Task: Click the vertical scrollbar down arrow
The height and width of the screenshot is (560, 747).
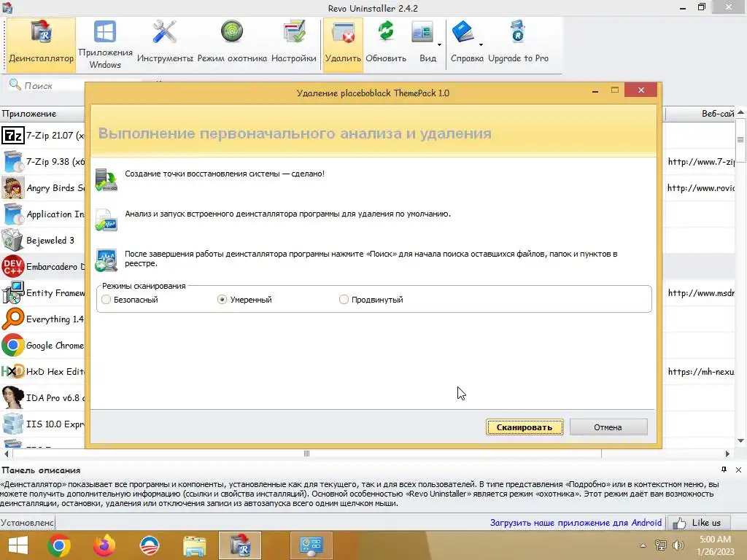Action: click(x=740, y=441)
